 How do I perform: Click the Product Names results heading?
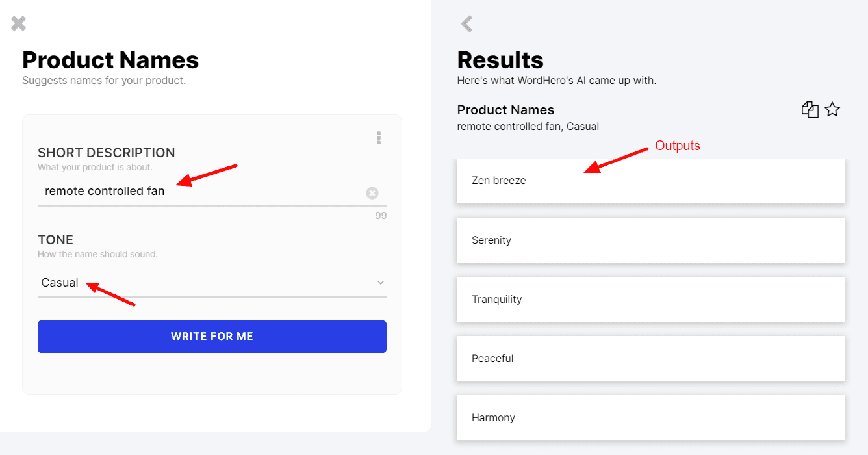click(x=505, y=110)
